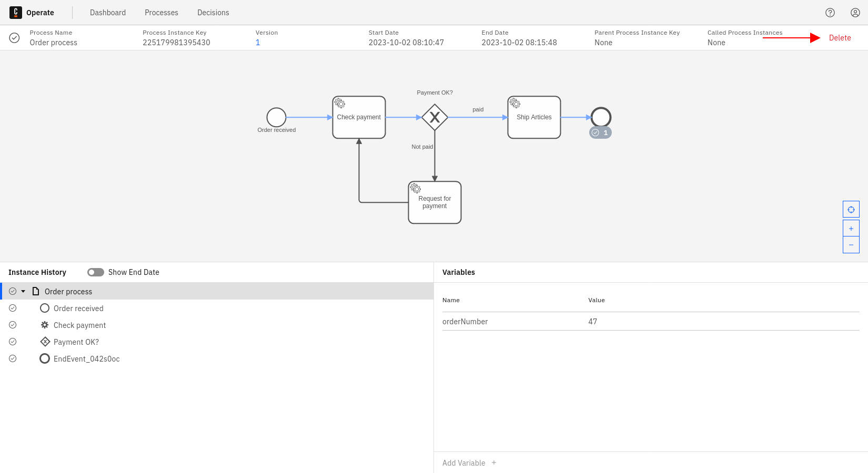Zoom in on the diagram with the plus icon
Viewport: 868px width, 473px height.
point(851,228)
